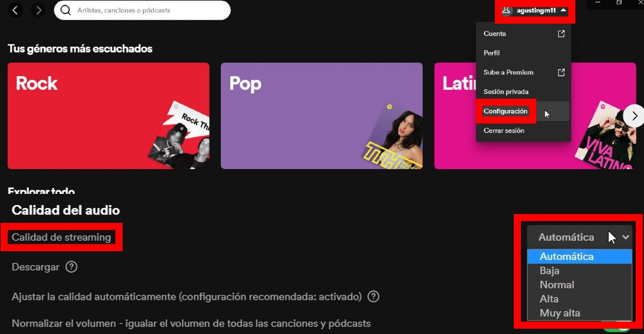Image resolution: width=644 pixels, height=334 pixels.
Task: Open the Pop genre card
Action: tap(321, 116)
